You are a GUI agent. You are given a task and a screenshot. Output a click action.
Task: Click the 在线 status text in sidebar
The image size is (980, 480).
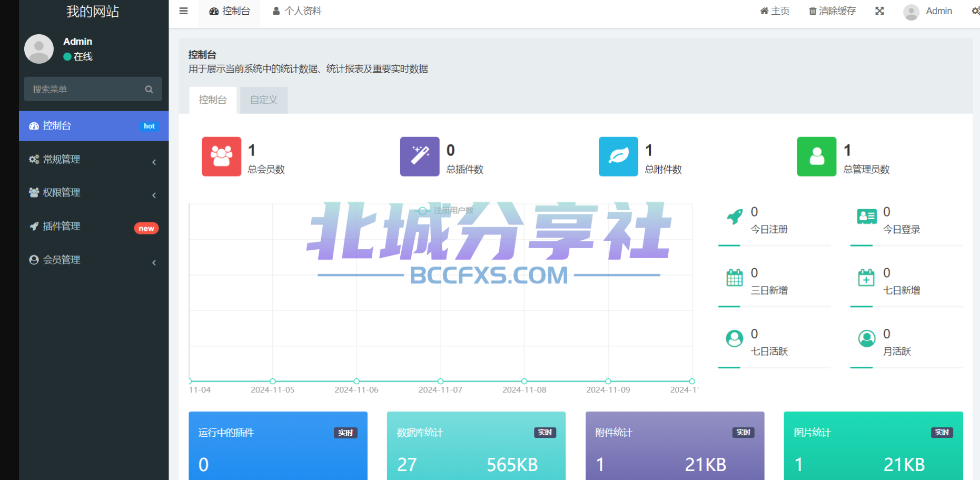[83, 56]
